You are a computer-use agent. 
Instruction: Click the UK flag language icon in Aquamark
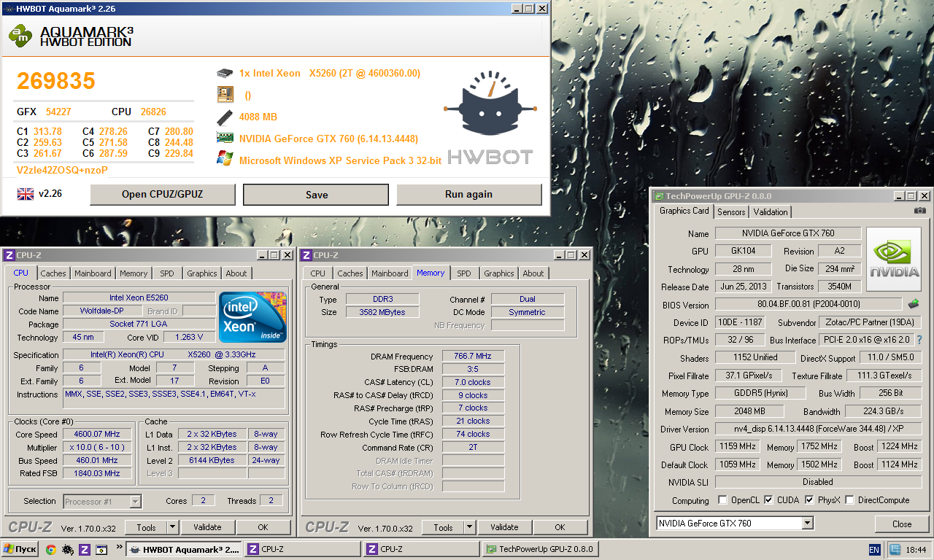point(25,194)
